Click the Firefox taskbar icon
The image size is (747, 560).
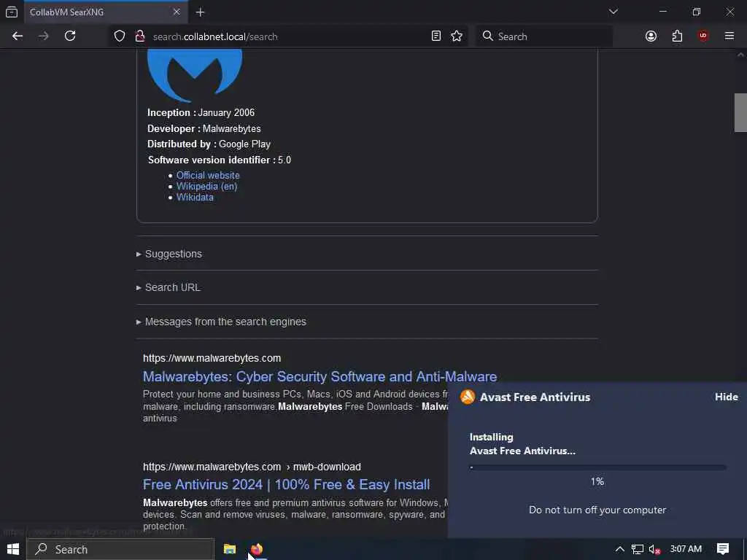click(257, 549)
